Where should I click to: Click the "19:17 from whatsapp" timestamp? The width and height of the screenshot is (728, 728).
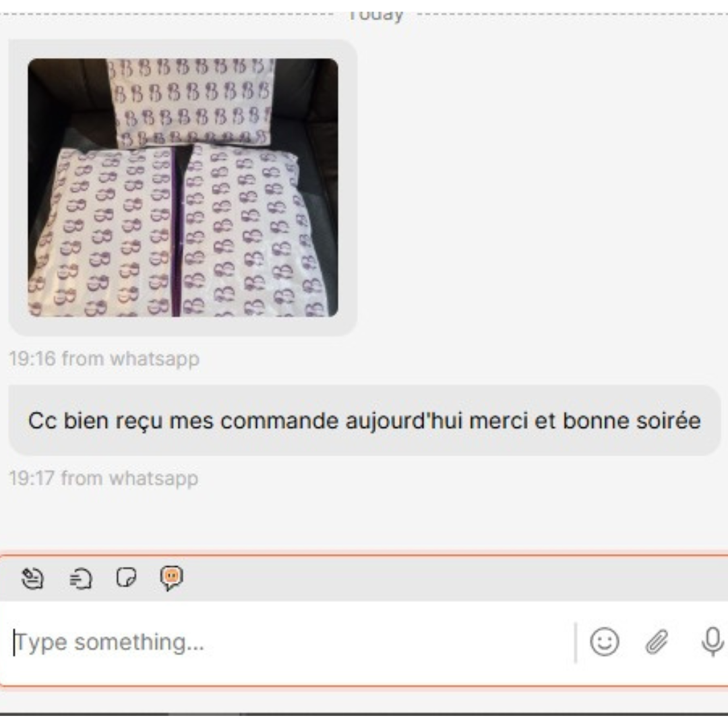(104, 478)
